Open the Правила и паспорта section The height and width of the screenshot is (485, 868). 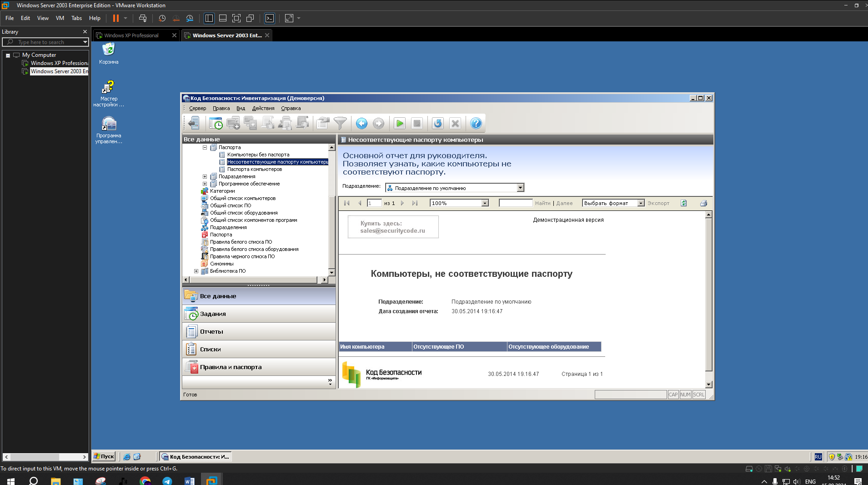click(x=259, y=367)
